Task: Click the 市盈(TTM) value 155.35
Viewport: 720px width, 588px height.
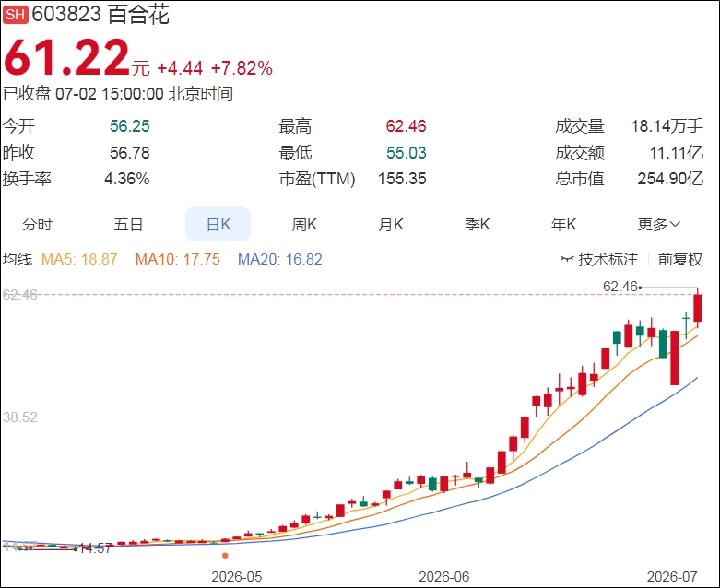Action: click(x=402, y=179)
